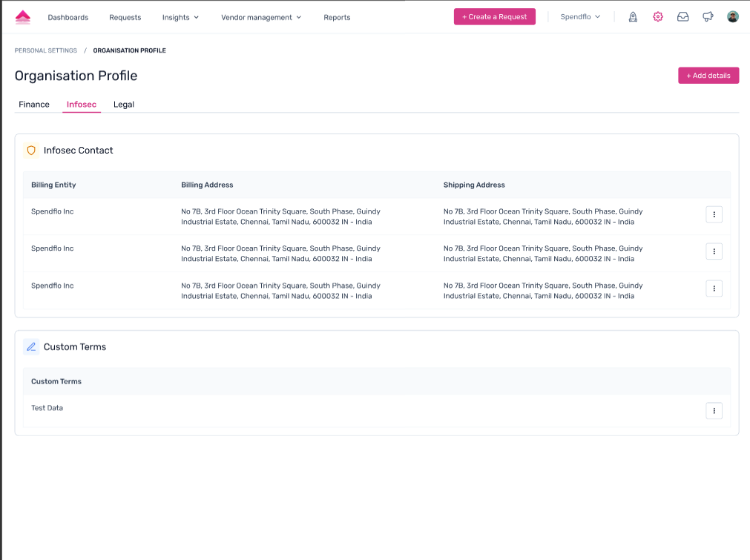Click the Billing Address column header
Viewport: 750px width, 560px height.
tap(207, 185)
